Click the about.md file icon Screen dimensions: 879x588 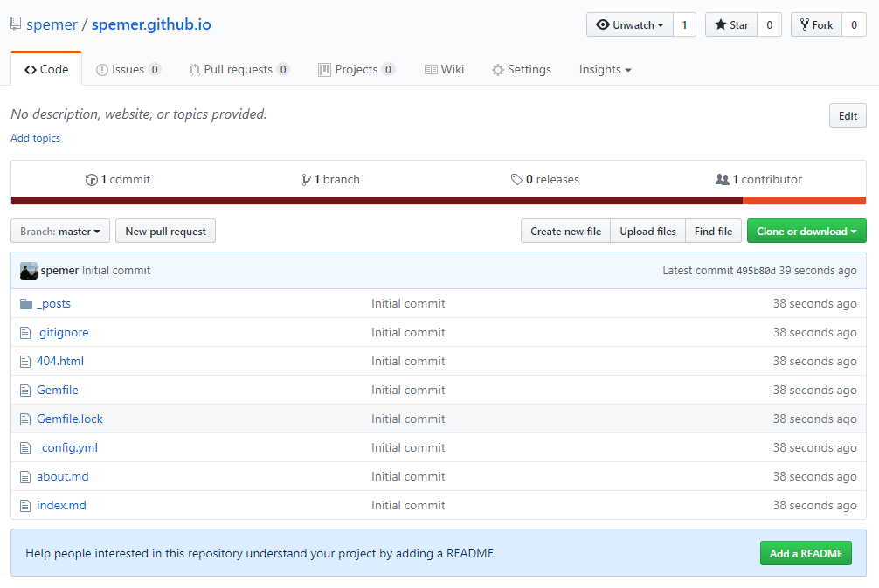(25, 477)
